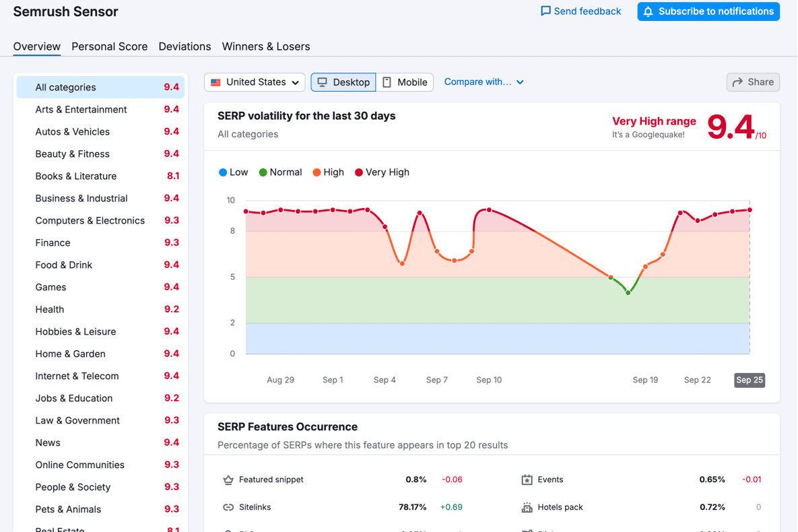798x532 pixels.
Task: Expand the Compare with dropdown
Action: [484, 82]
